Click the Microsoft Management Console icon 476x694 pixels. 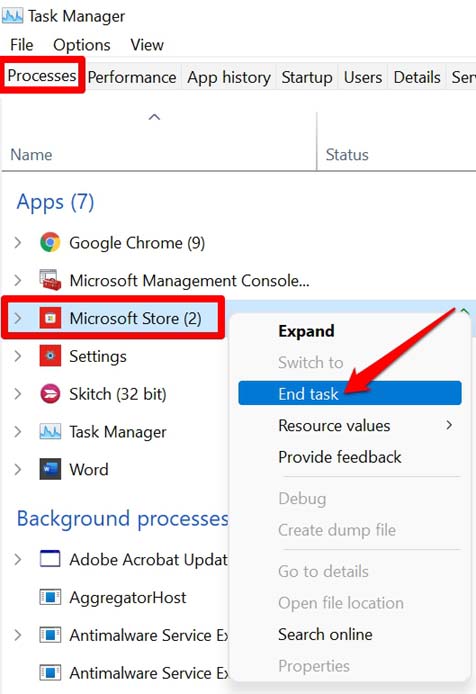click(50, 280)
